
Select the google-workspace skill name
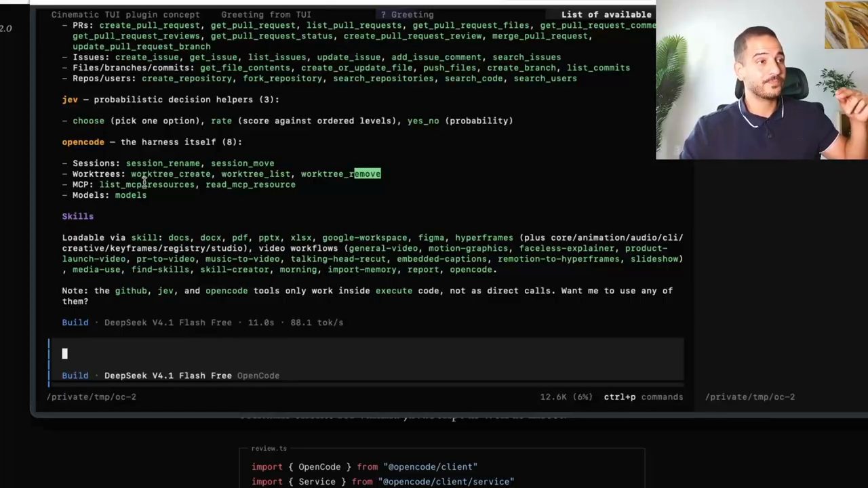365,238
